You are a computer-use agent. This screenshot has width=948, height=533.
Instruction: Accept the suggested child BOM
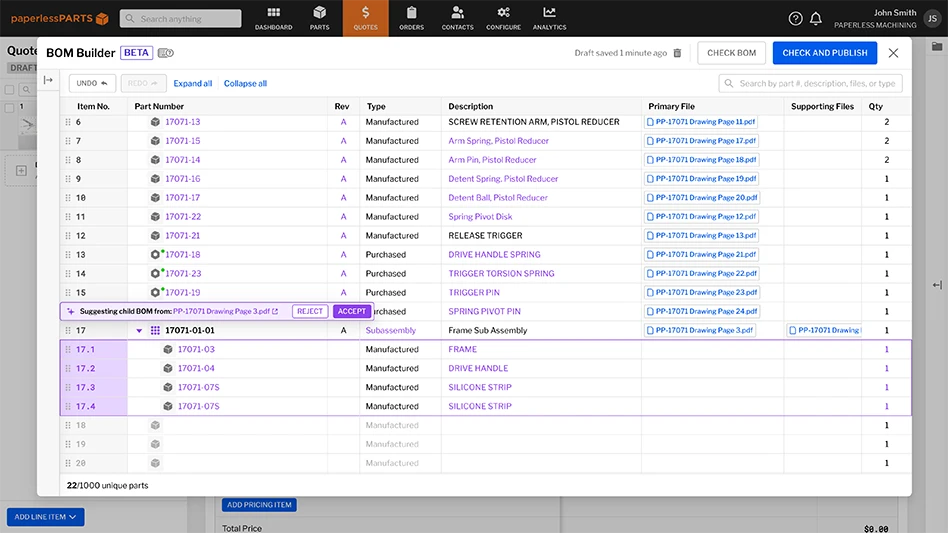pyautogui.click(x=351, y=311)
